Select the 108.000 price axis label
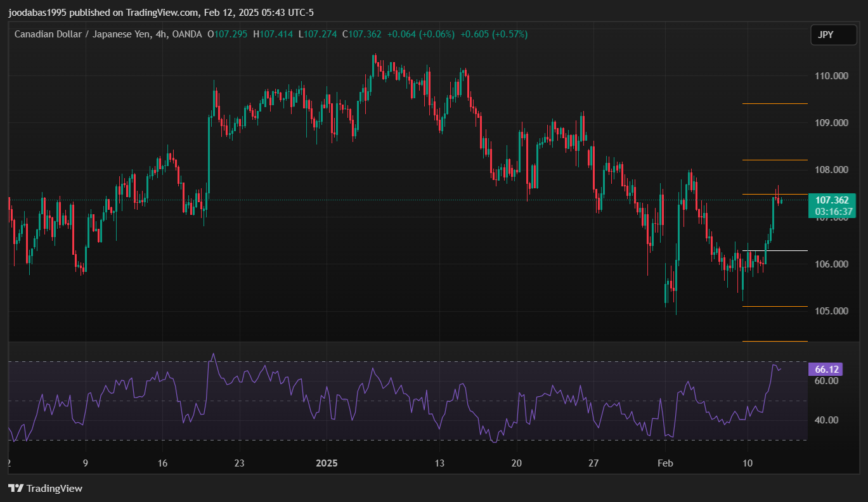 point(831,170)
